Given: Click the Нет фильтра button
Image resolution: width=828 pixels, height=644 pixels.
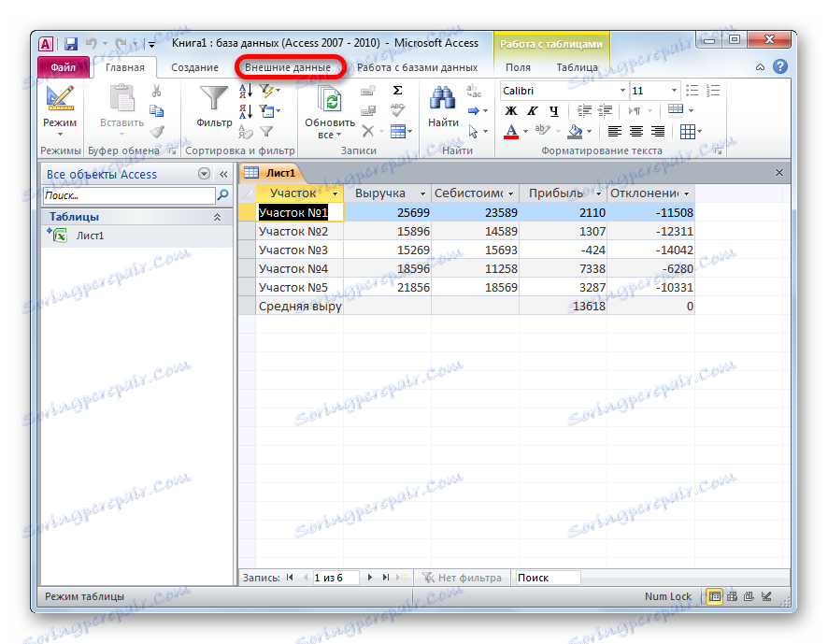Looking at the screenshot, I should [462, 578].
